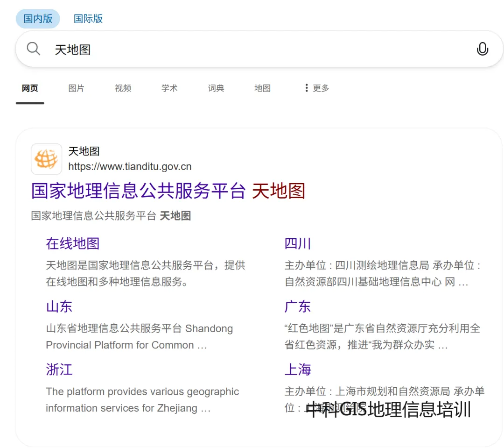Viewport: 504px width, 448px height.
Task: Click description starting 天地图是国家地理信息公共服务平台
Action: coord(145,273)
